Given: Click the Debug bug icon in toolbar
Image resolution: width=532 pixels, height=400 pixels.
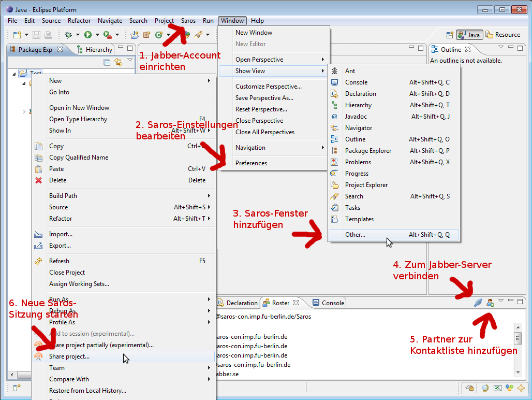Looking at the screenshot, I should (69, 35).
